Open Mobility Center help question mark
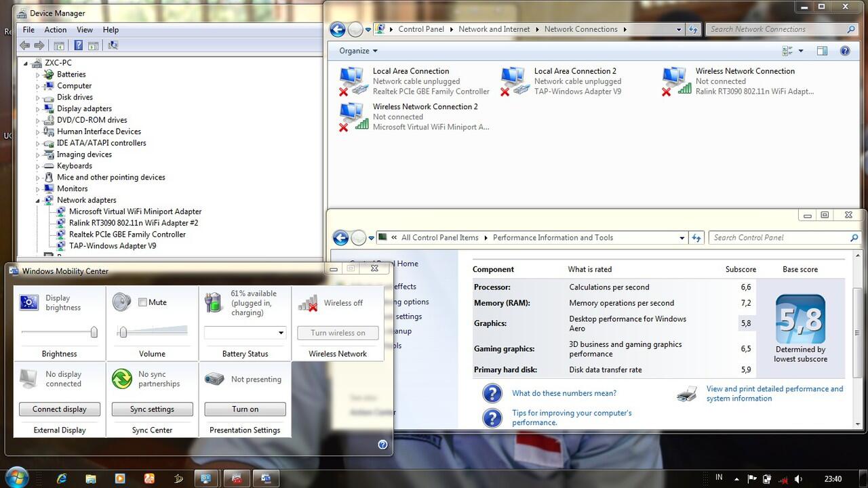The width and height of the screenshot is (868, 488). (382, 445)
